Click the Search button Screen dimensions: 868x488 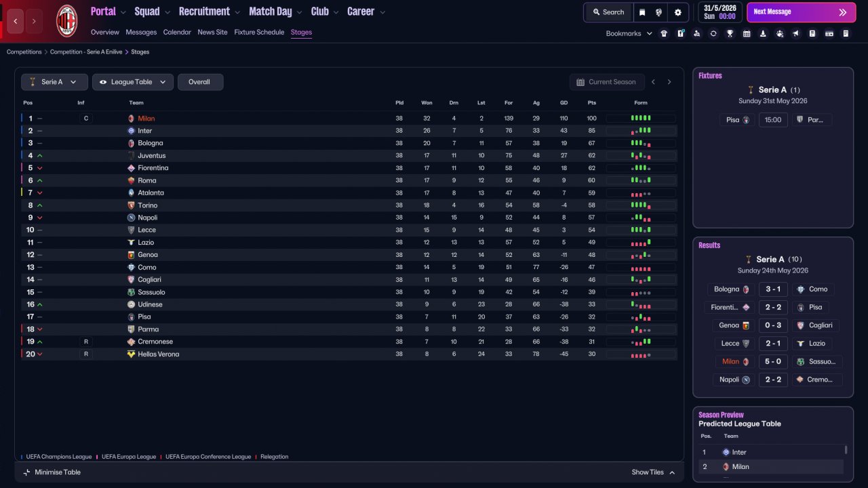608,12
